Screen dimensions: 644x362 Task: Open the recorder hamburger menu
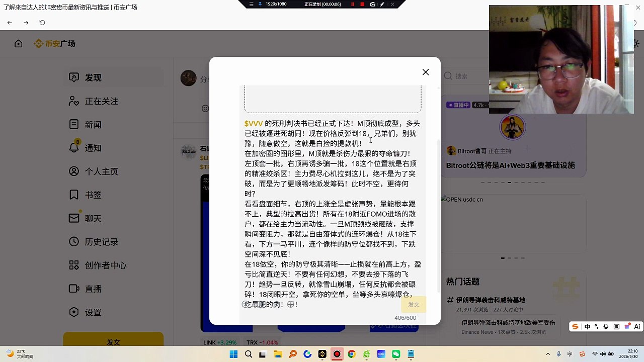(x=251, y=4)
